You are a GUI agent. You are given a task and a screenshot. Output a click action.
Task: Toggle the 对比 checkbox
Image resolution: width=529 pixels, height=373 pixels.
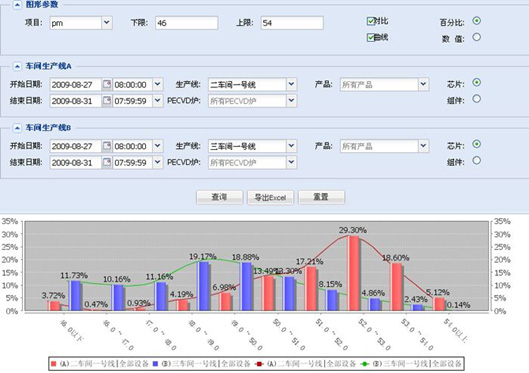tap(371, 21)
